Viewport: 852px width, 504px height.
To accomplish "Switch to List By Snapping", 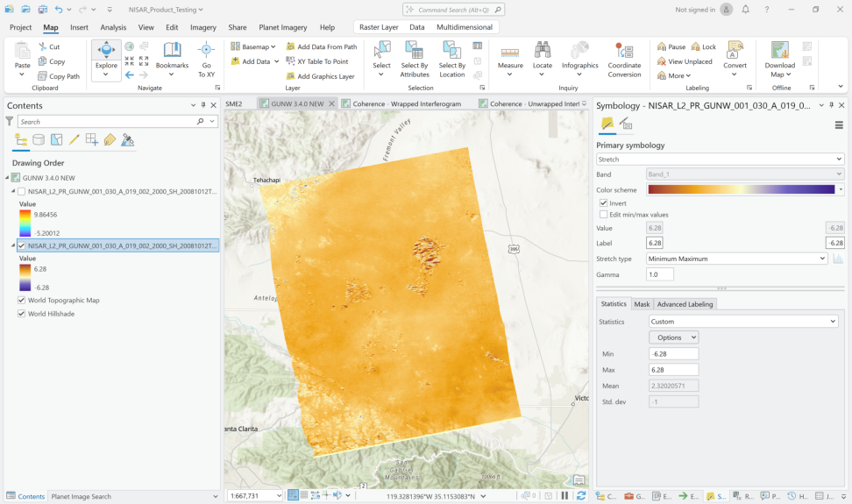I will [92, 140].
